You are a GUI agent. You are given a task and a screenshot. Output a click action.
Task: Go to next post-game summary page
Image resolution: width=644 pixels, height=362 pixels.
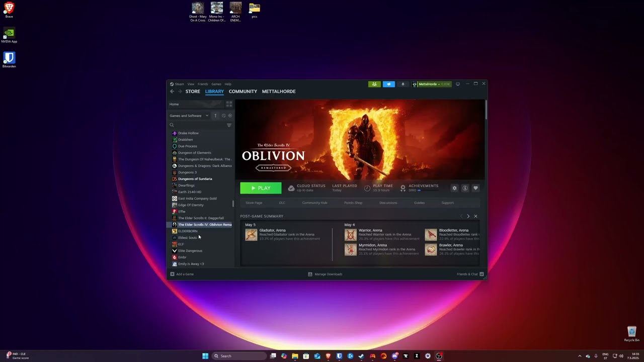(468, 216)
